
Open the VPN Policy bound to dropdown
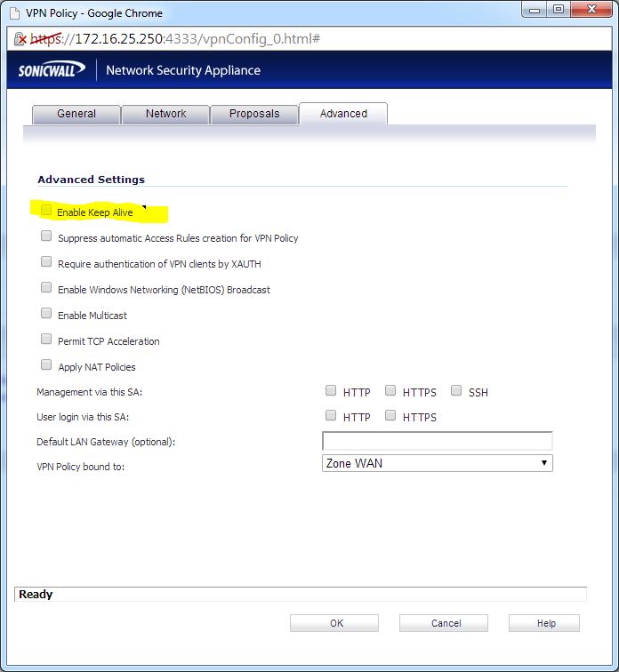tap(438, 463)
